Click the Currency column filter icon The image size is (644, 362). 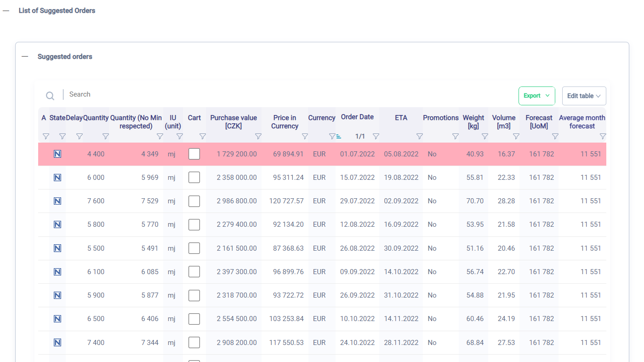pyautogui.click(x=332, y=136)
